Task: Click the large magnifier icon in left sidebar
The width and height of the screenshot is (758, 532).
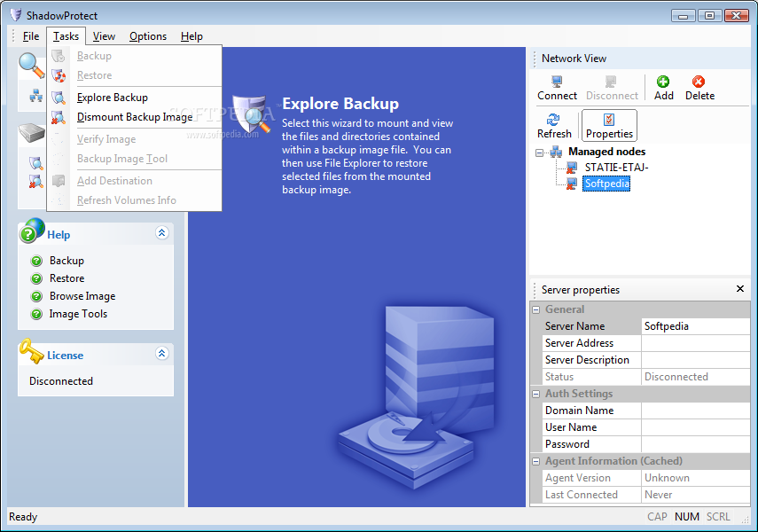Action: click(31, 66)
